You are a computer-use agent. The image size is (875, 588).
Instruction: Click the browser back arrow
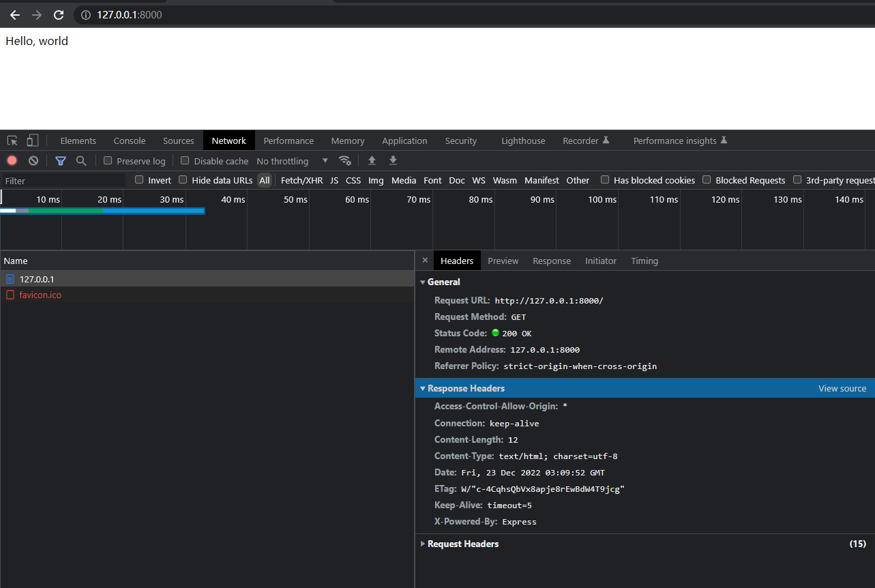(x=15, y=15)
